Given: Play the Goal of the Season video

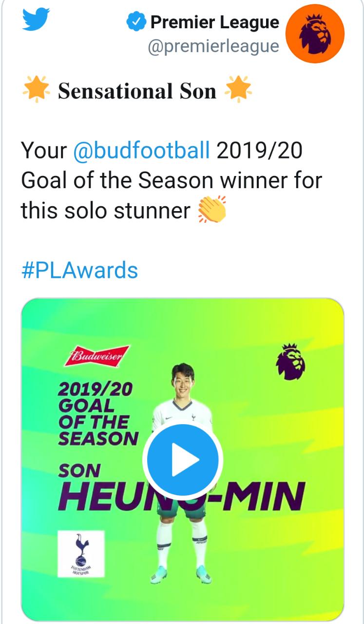Looking at the screenshot, I should click(183, 460).
